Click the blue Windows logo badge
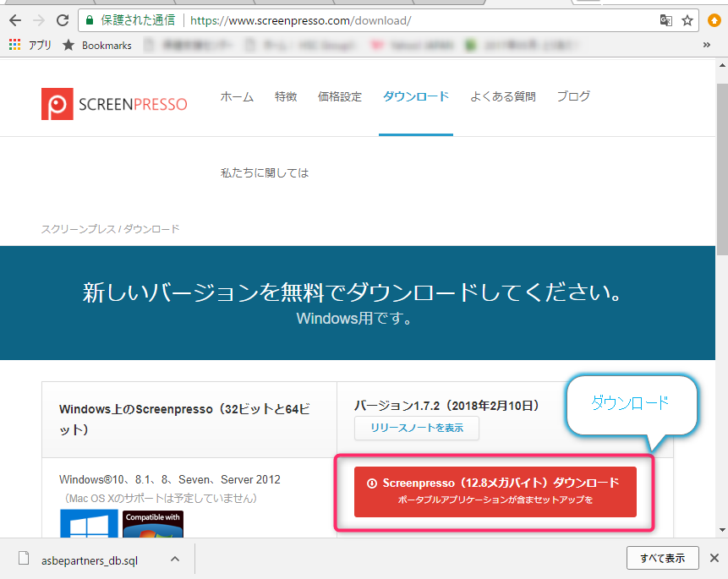Viewport: 728px width, 579px height. [89, 524]
